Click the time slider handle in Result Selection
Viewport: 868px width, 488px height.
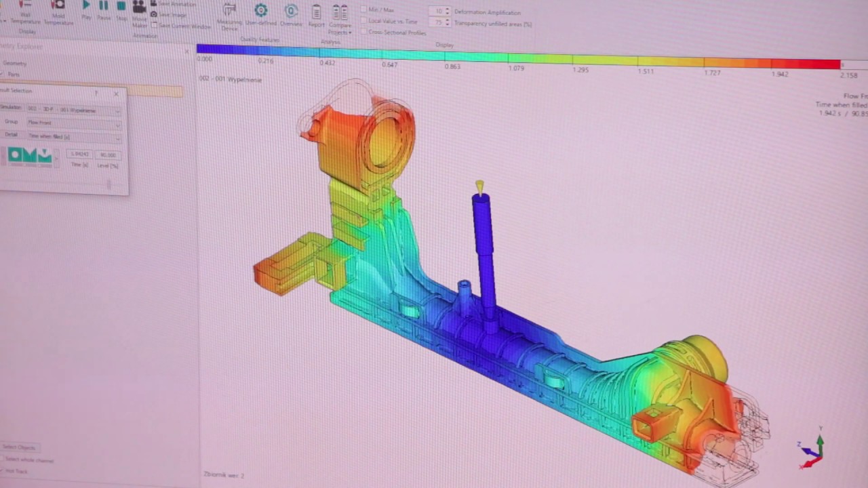pos(109,184)
